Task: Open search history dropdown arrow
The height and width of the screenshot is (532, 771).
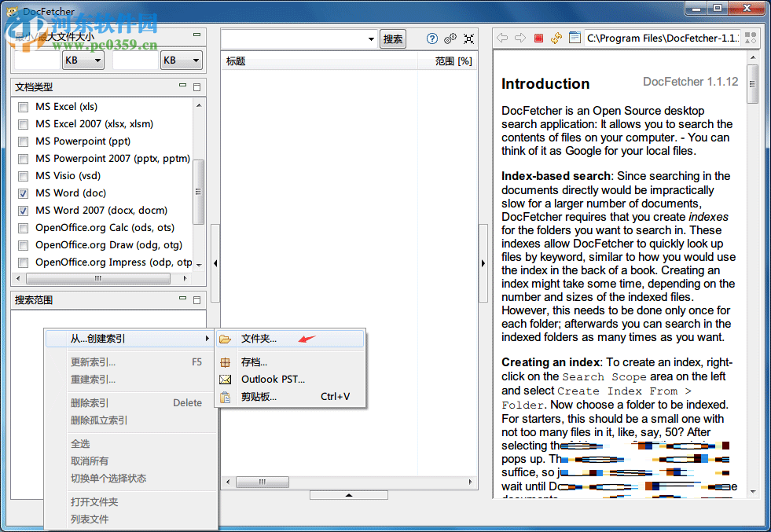Action: pyautogui.click(x=371, y=39)
